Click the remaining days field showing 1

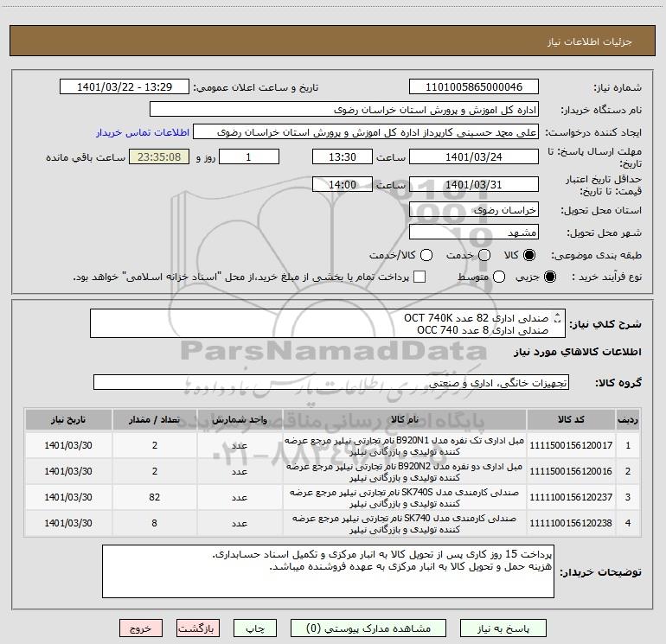click(249, 156)
